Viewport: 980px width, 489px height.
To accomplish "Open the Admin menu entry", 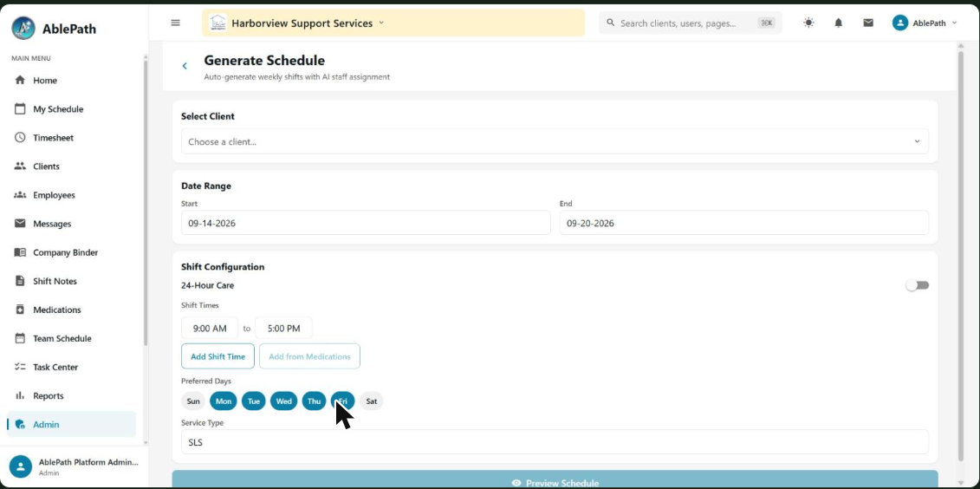I will tap(71, 425).
